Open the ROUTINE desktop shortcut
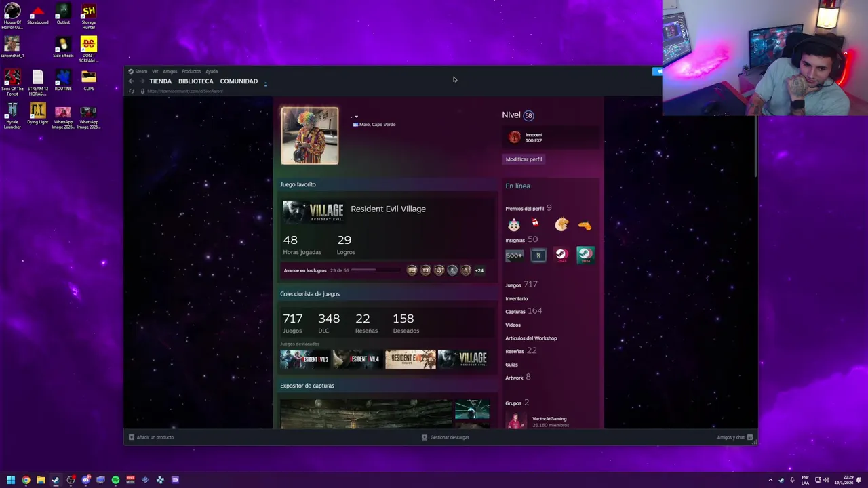This screenshot has width=868, height=488. coord(63,81)
